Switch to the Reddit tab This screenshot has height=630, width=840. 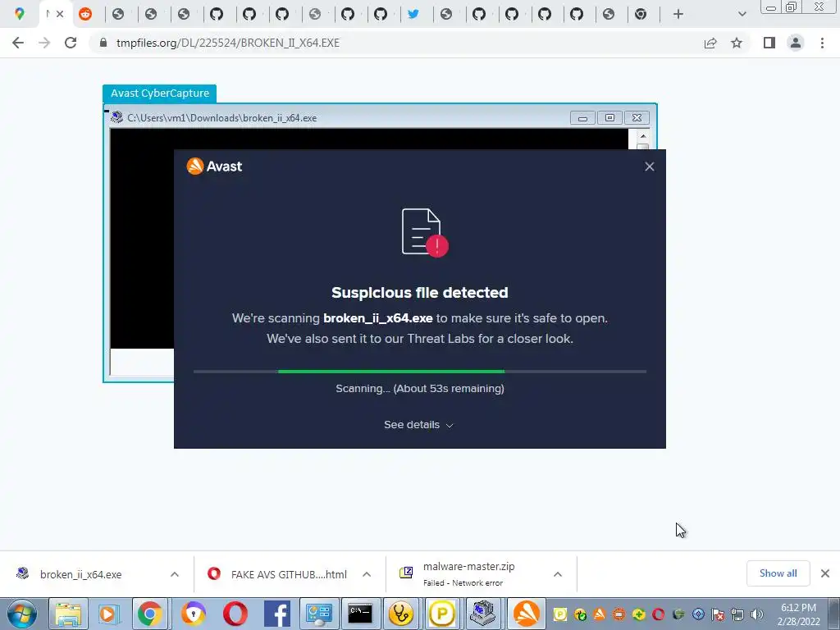(x=85, y=15)
